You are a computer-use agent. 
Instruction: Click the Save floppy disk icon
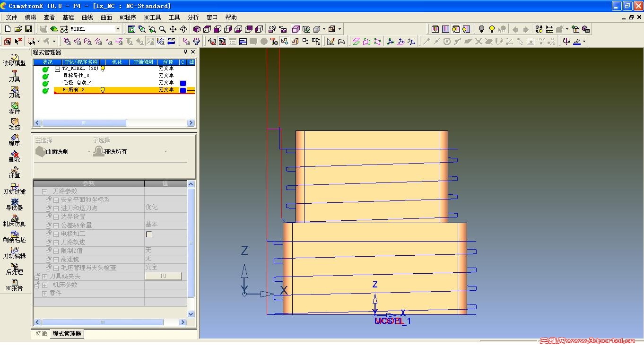28,29
